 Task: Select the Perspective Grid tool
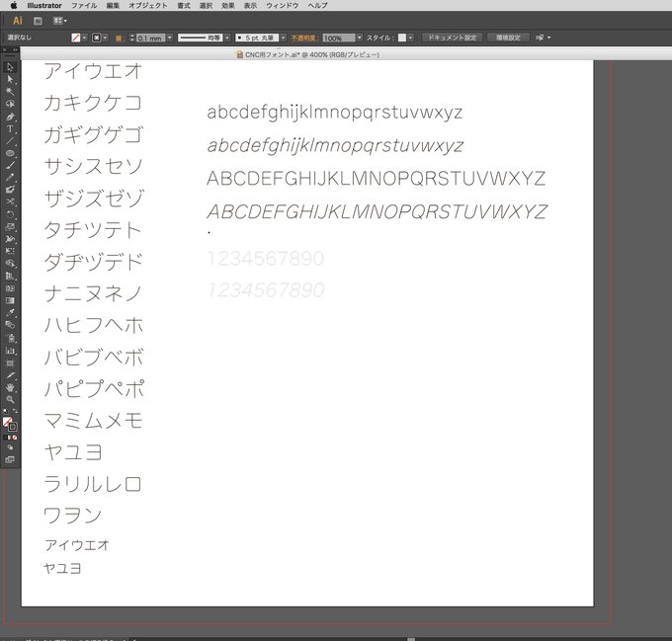pyautogui.click(x=10, y=277)
